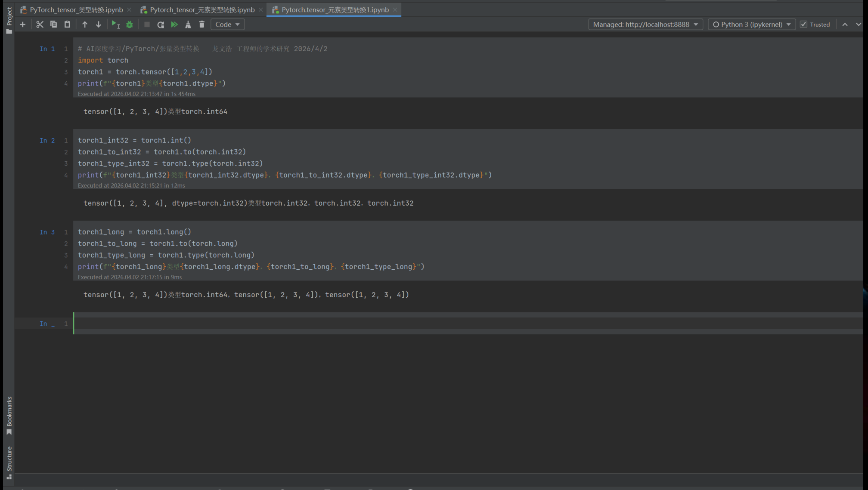Copy the selected cell
868x490 pixels.
(x=53, y=25)
